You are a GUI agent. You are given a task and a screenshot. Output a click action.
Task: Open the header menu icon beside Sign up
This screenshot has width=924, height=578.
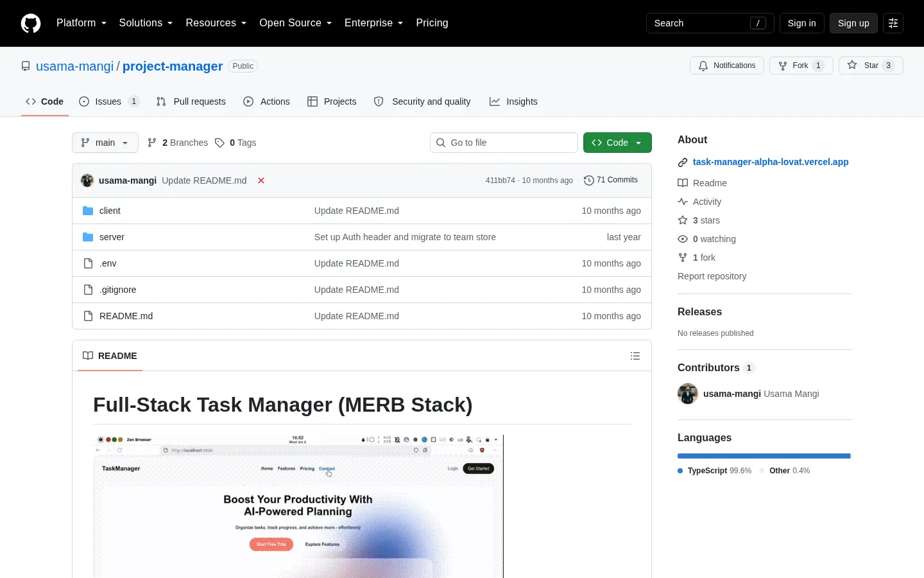[893, 23]
